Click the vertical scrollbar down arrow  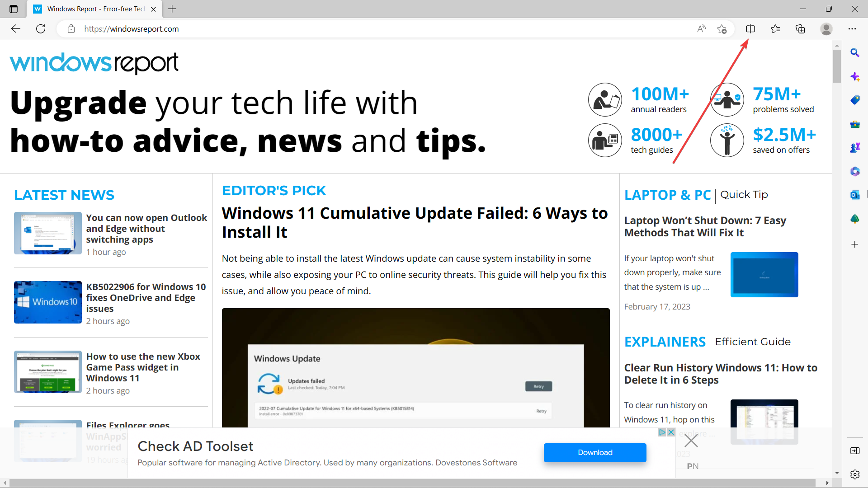(x=837, y=473)
